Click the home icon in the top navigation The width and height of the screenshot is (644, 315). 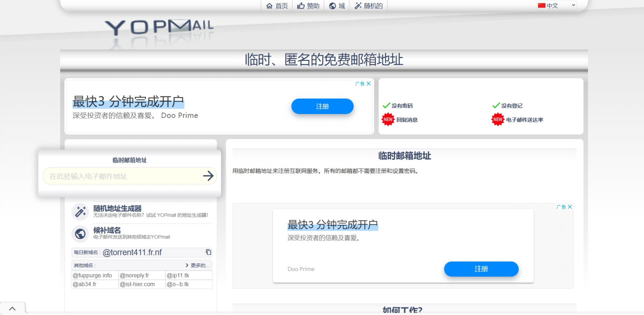click(x=269, y=6)
